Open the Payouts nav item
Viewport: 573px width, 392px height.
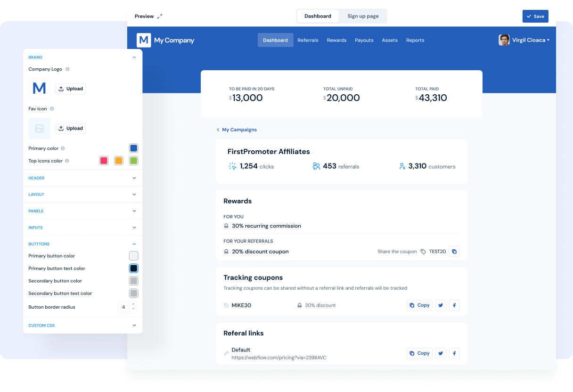pyautogui.click(x=364, y=41)
